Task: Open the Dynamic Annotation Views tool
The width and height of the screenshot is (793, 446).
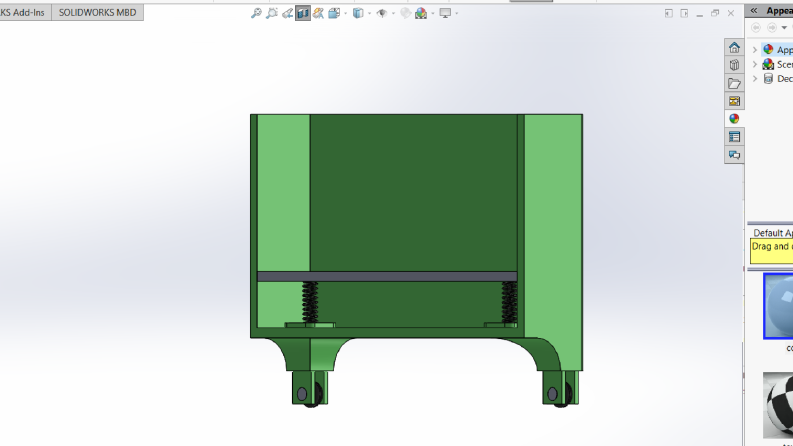Action: tap(318, 13)
